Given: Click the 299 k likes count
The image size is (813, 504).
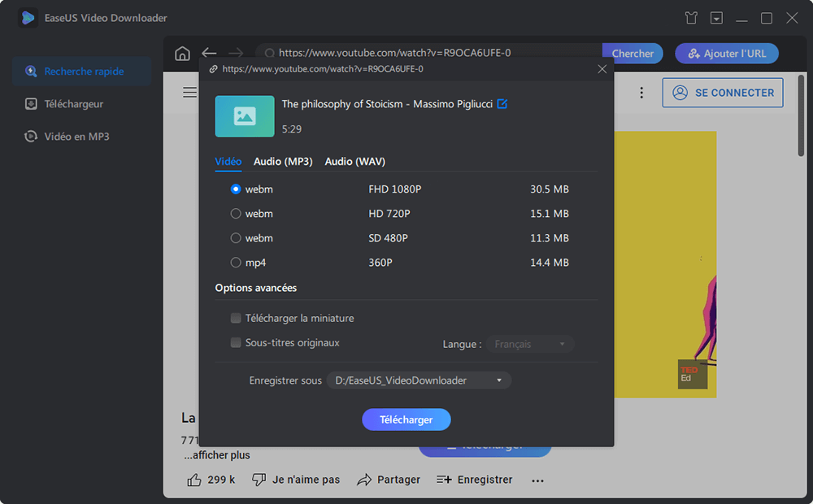Looking at the screenshot, I should tap(221, 480).
